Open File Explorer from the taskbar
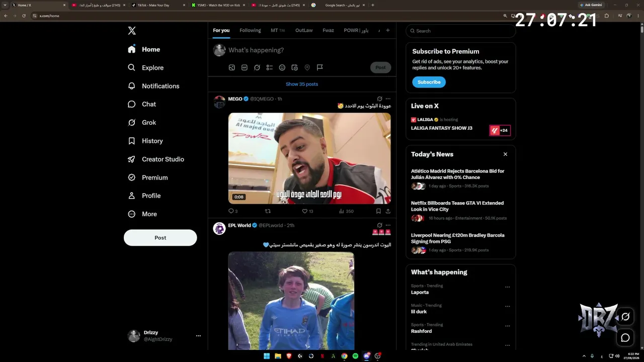The image size is (644, 362). (278, 356)
